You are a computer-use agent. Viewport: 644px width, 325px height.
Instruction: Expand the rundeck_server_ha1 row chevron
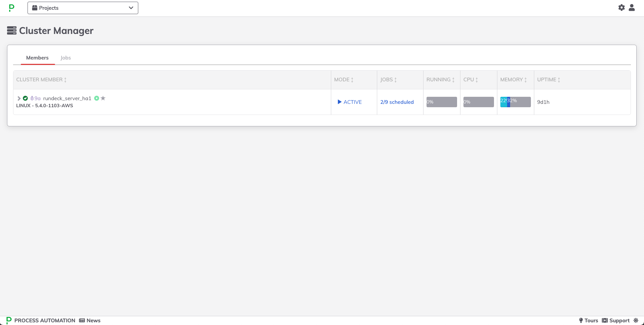point(19,98)
